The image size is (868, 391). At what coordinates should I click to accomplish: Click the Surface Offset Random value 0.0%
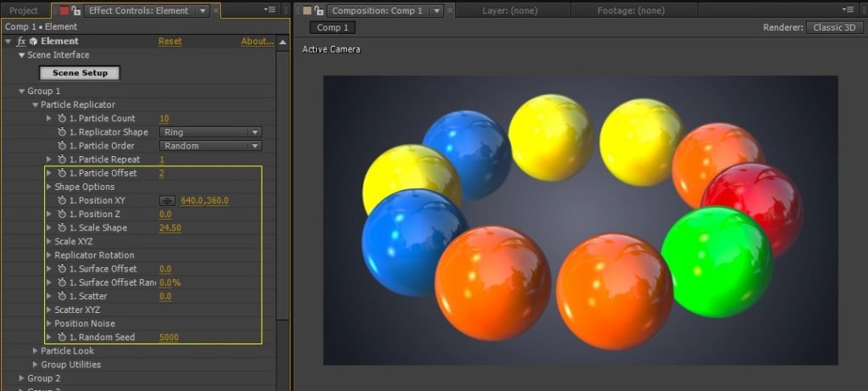[170, 282]
